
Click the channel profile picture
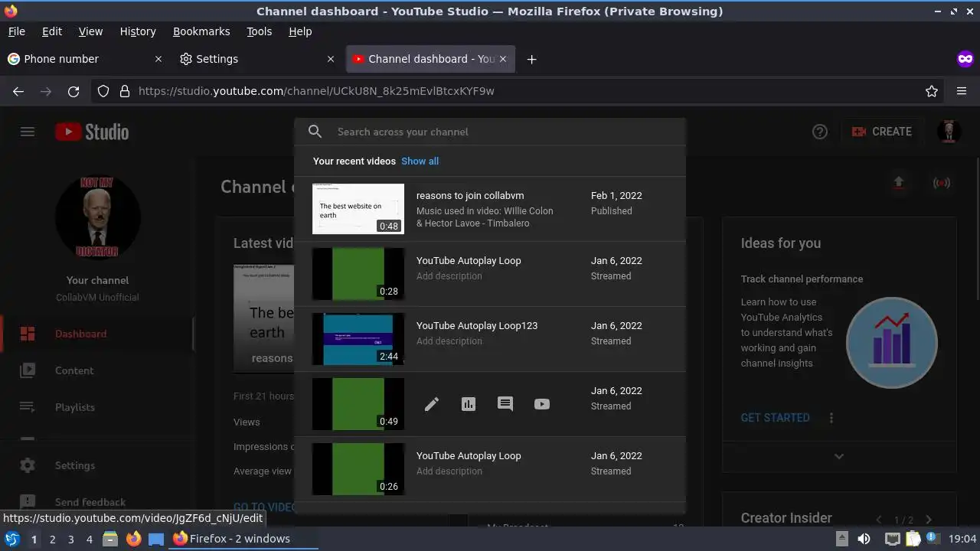[x=98, y=217]
